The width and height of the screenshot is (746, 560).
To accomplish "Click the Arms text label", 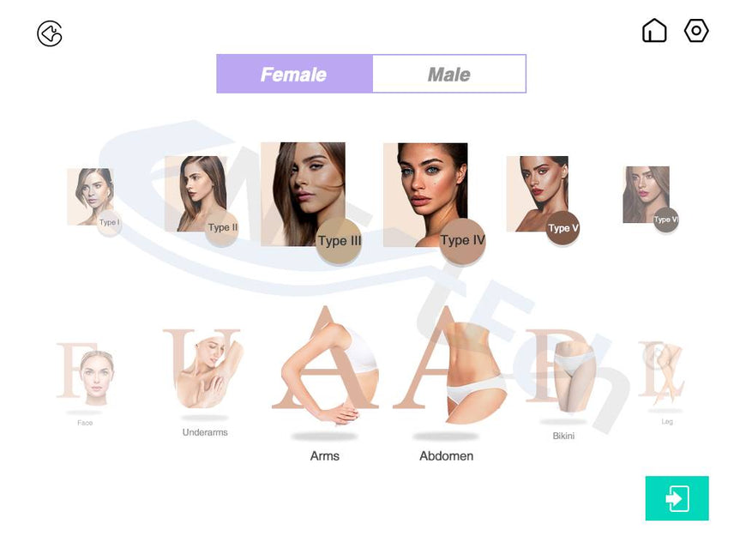I will click(x=325, y=455).
